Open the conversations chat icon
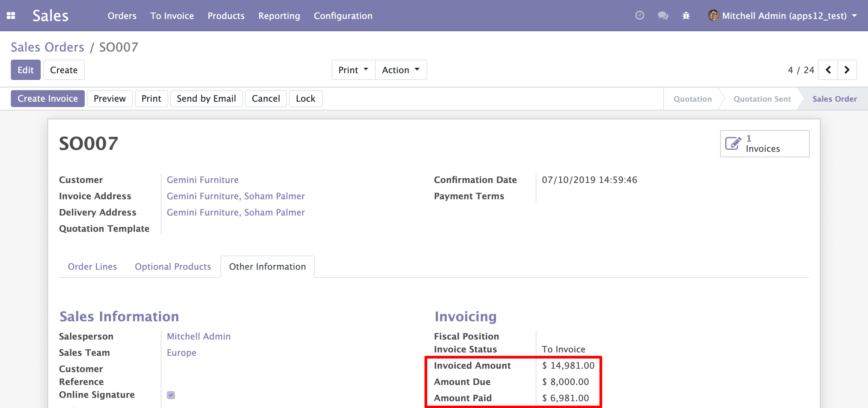 click(x=663, y=16)
